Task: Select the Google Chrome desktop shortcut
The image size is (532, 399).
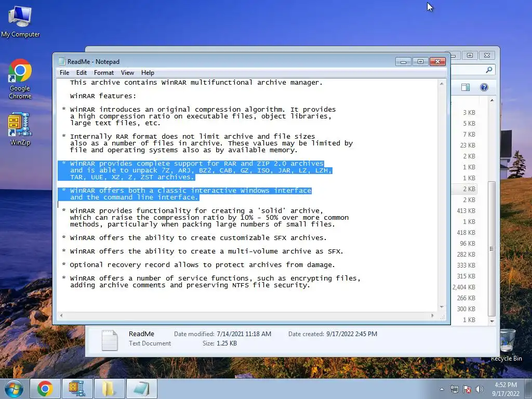Action: click(x=20, y=79)
